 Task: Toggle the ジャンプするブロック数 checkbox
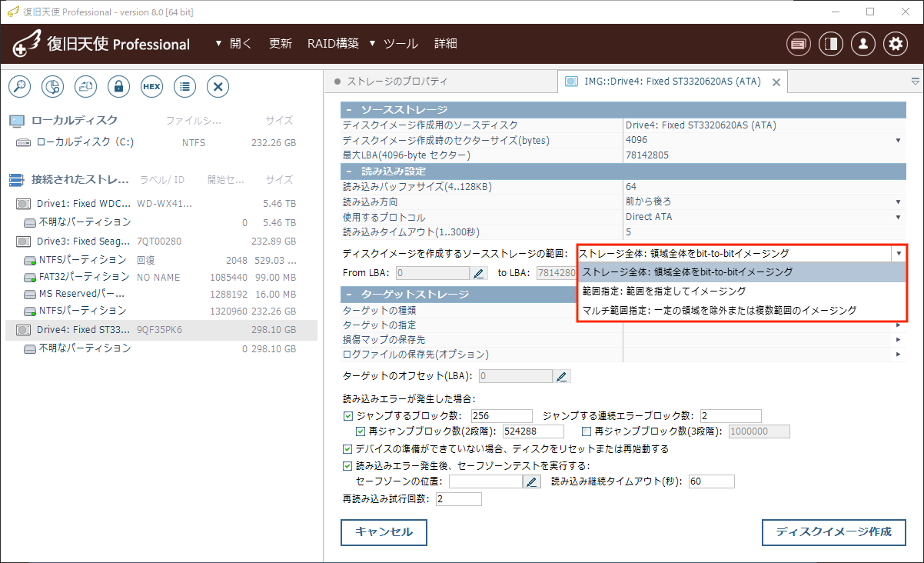(348, 416)
